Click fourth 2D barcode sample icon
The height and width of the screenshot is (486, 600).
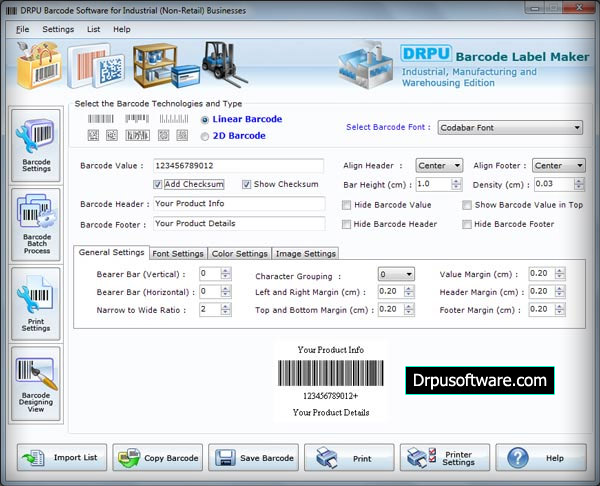tap(164, 135)
